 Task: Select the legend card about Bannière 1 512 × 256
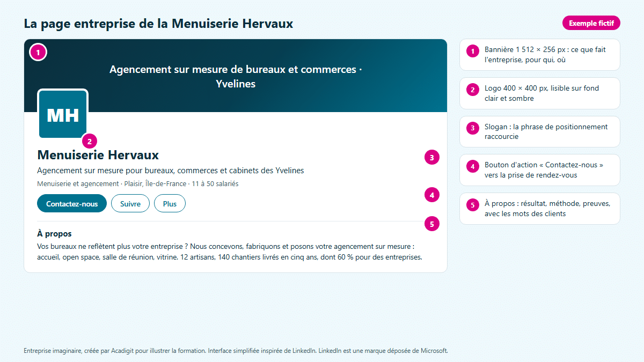pos(540,55)
